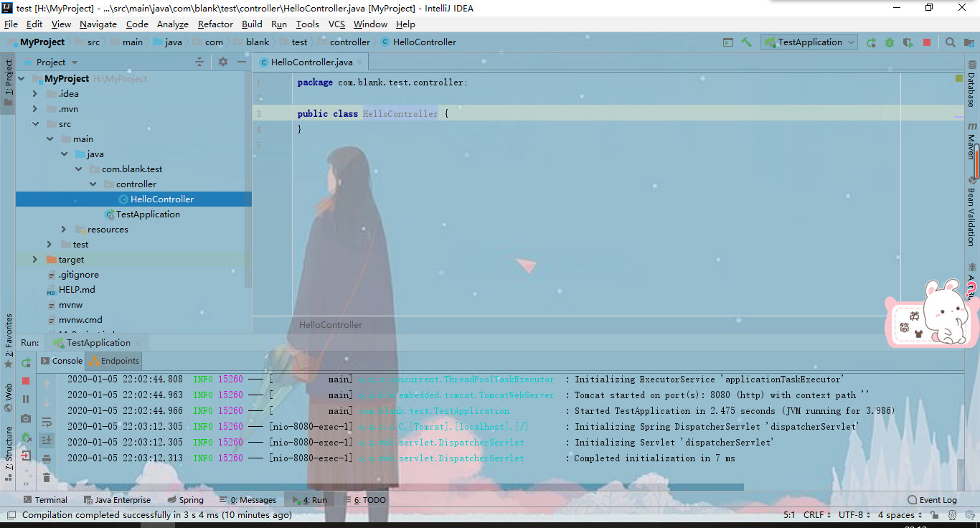This screenshot has width=980, height=528.
Task: Open the Terminal tool window
Action: 45,500
